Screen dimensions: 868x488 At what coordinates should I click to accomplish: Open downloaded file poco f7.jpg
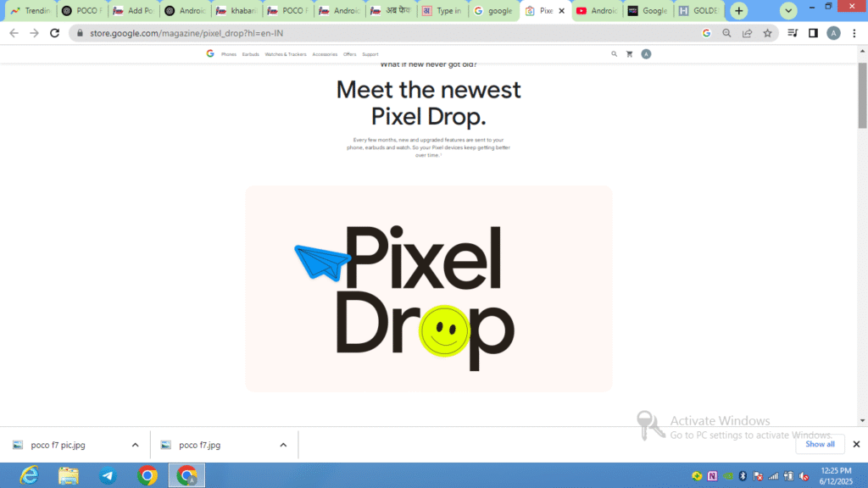[x=199, y=445]
